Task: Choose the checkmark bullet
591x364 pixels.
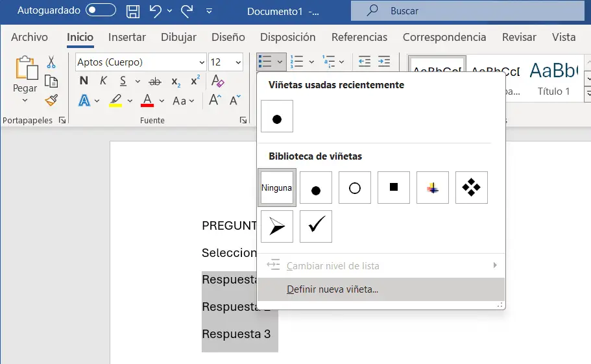Action: tap(316, 226)
